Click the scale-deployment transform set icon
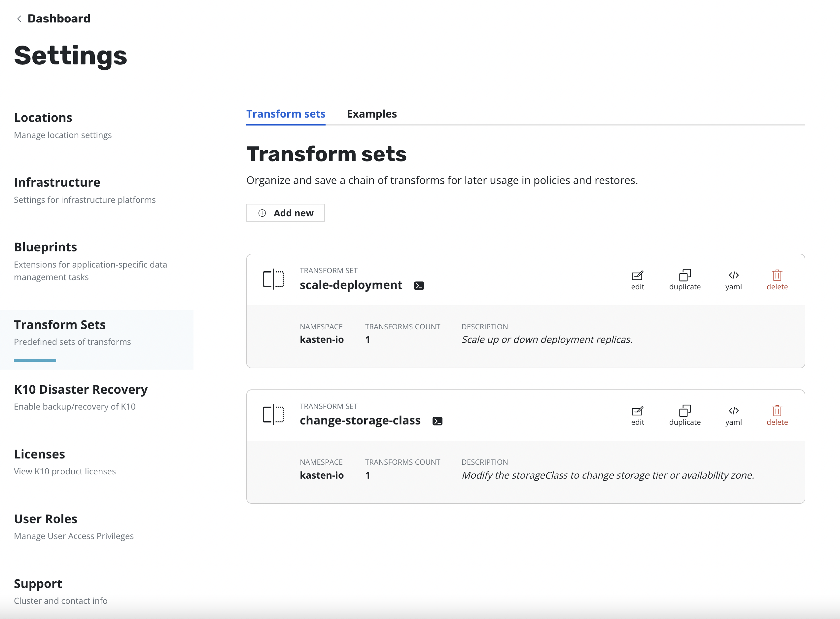The image size is (840, 619). (273, 279)
